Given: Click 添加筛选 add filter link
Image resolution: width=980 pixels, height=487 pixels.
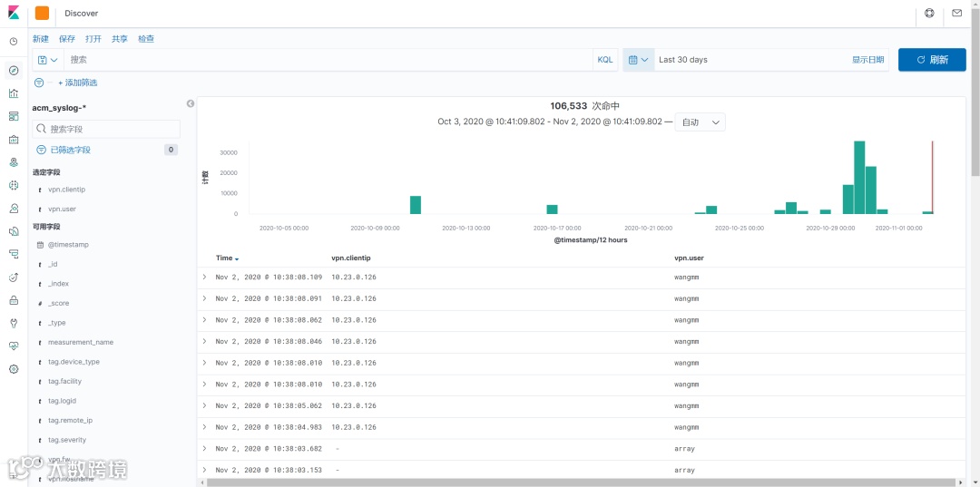Looking at the screenshot, I should pos(77,83).
